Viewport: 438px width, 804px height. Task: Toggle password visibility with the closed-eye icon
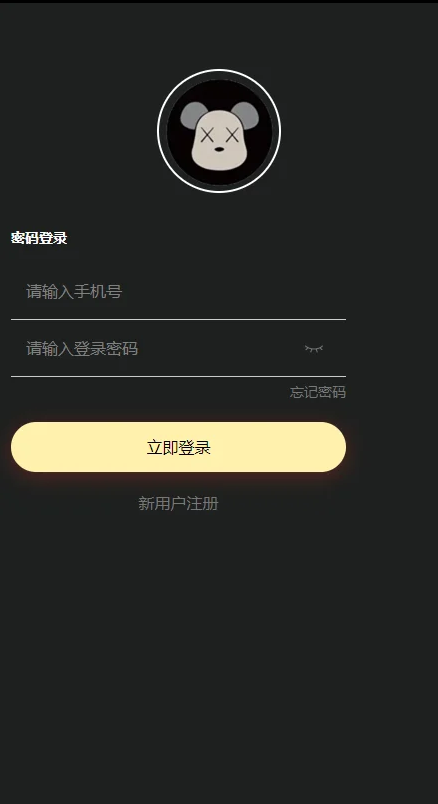(x=314, y=349)
